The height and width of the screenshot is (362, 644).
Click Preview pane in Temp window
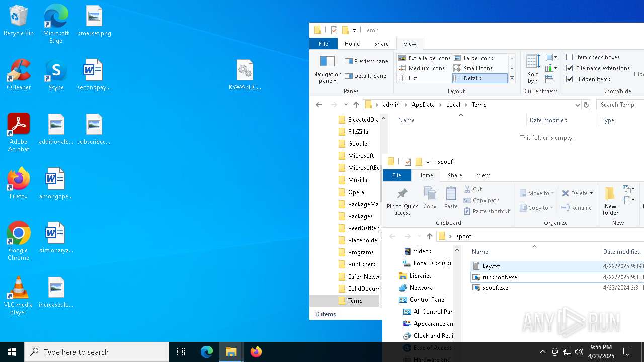tap(367, 61)
